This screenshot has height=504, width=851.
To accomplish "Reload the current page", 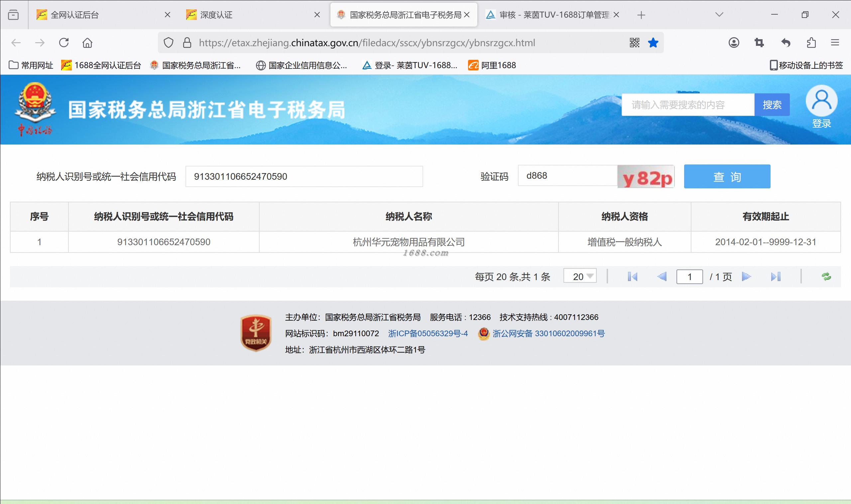I will (64, 43).
